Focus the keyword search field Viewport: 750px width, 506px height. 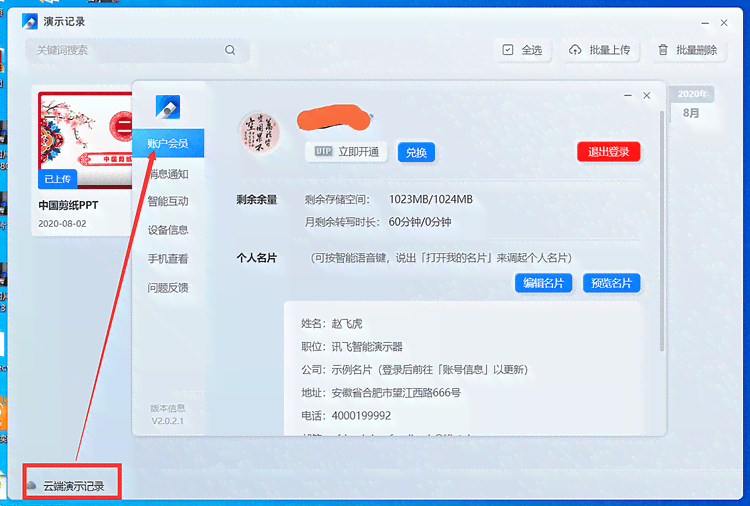[x=137, y=50]
